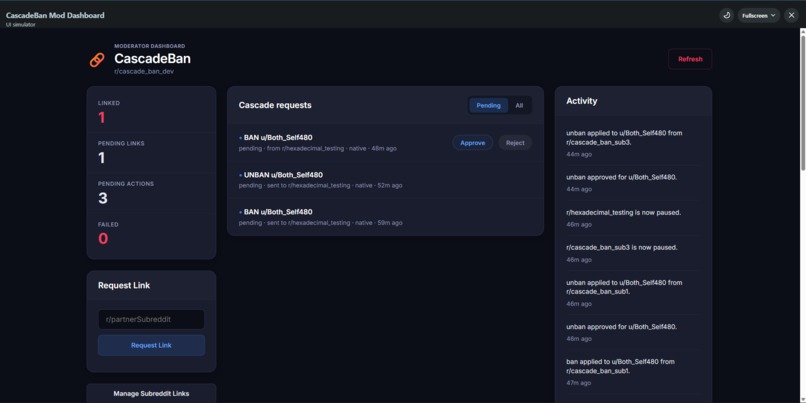Image resolution: width=806 pixels, height=403 pixels.
Task: Toggle the dark mode moon icon
Action: [x=726, y=15]
